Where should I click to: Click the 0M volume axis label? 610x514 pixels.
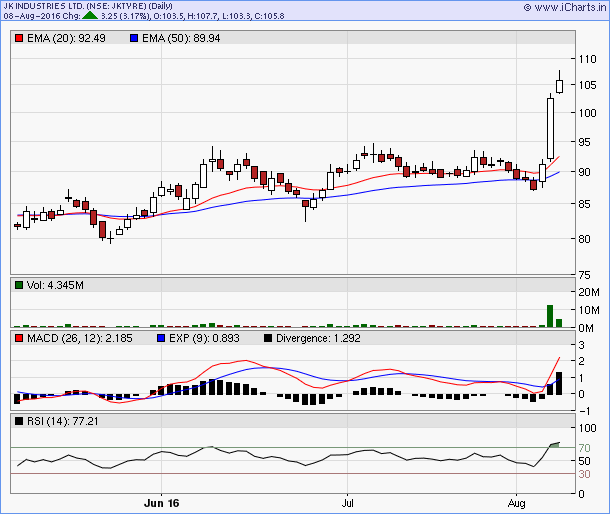coord(586,328)
